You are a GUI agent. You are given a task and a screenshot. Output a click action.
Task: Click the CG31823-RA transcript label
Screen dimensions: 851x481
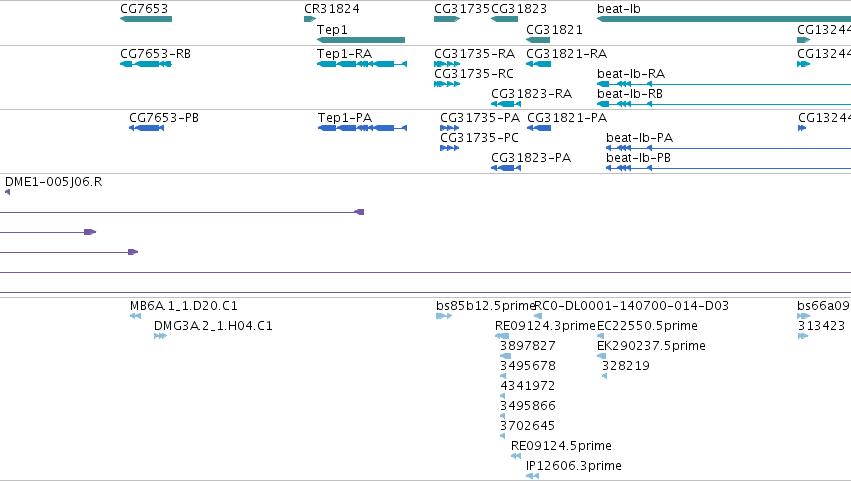[x=531, y=93]
